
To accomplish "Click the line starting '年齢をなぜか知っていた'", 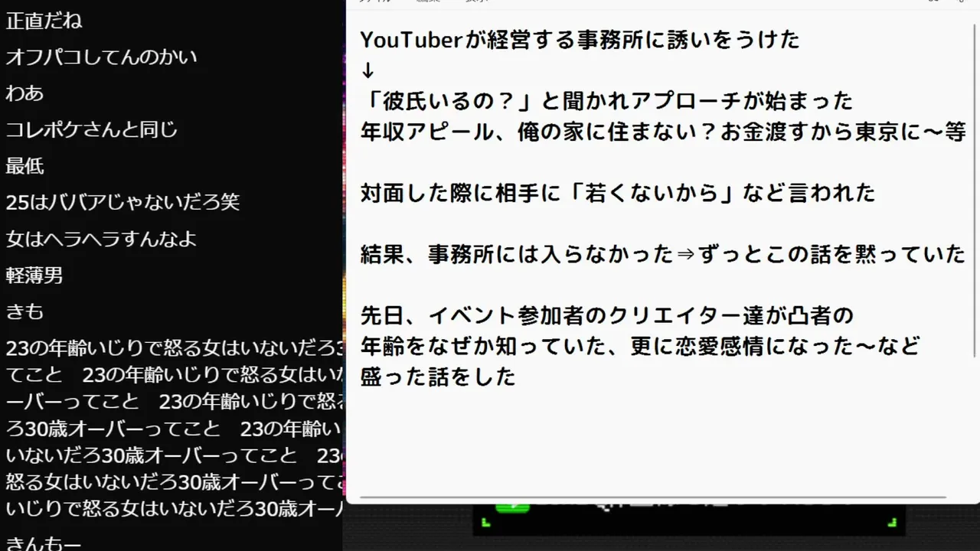I will tap(640, 346).
